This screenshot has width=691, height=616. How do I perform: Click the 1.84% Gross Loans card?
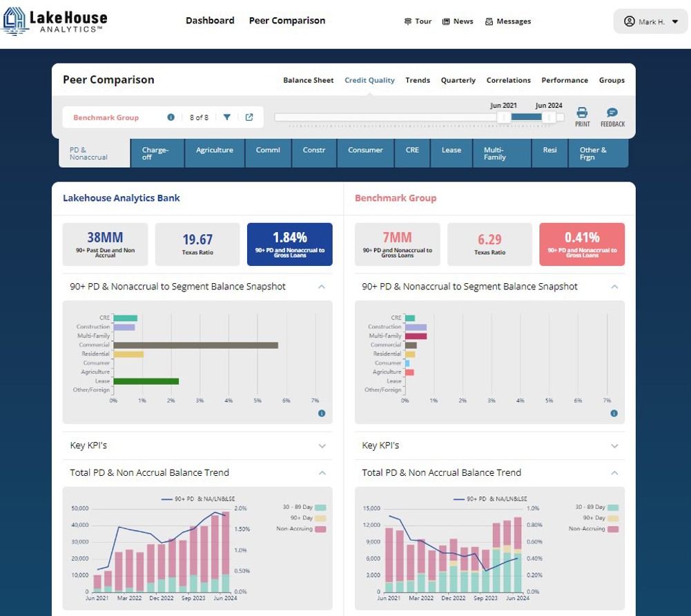tap(289, 244)
